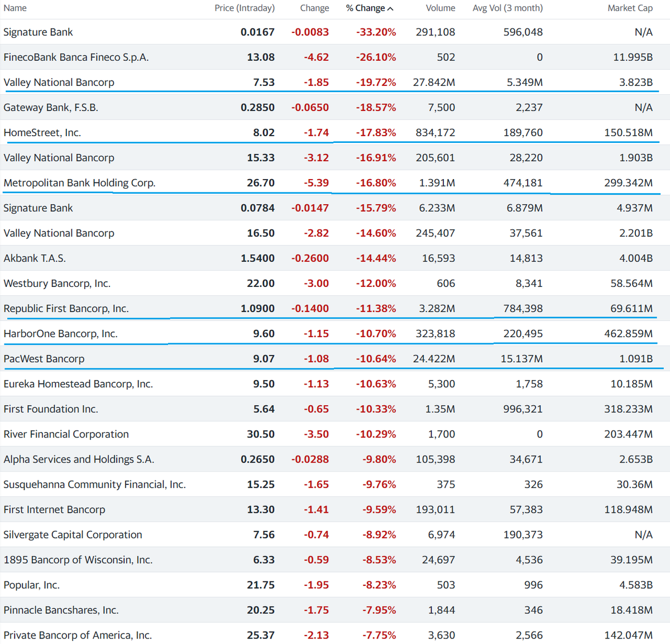Click the -33.20% value for Signature Bank

[376, 32]
